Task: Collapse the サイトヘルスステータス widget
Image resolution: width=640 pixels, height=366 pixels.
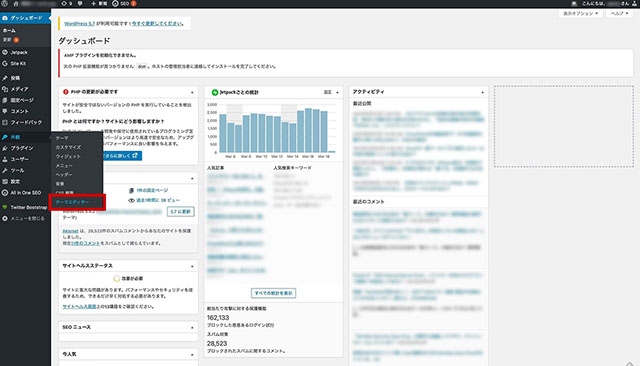Action: point(192,266)
